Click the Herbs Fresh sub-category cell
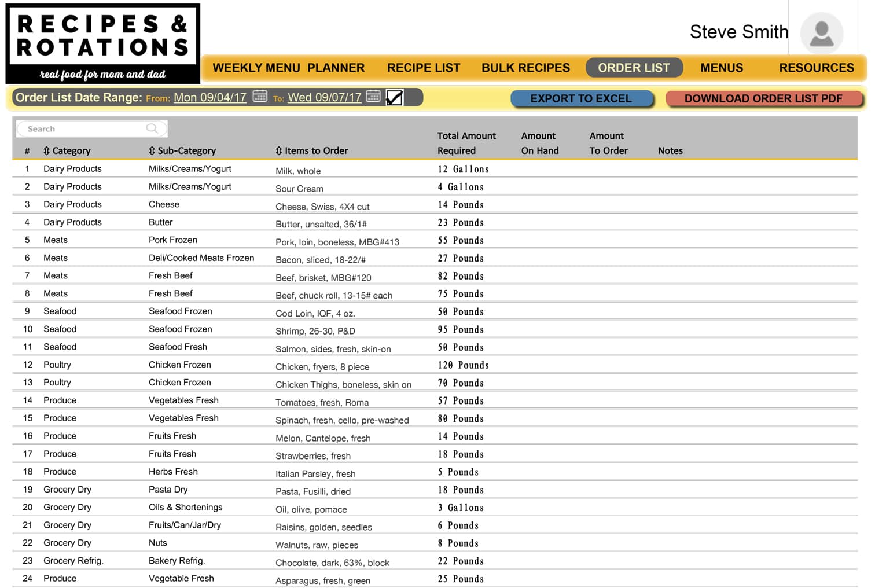Viewport: 875px width, 588px height. click(173, 472)
